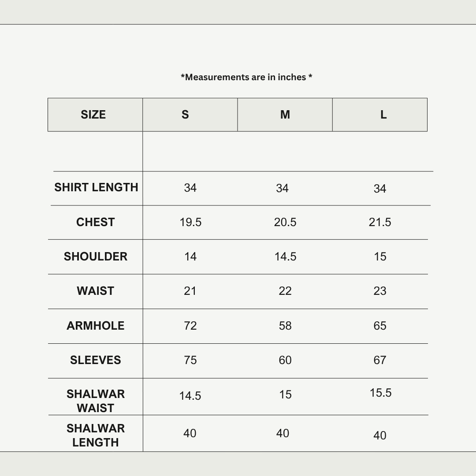Click the measurements in inches note
The height and width of the screenshot is (476, 476).
click(246, 77)
